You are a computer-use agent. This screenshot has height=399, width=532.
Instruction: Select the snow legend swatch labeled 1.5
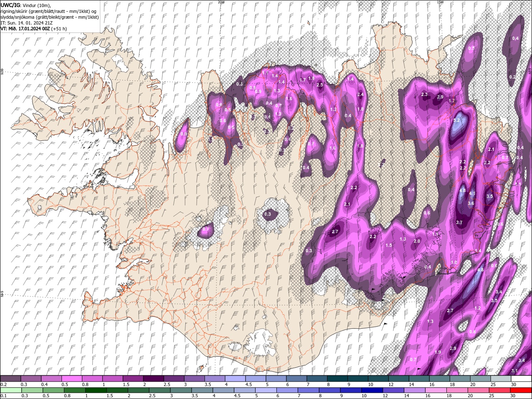pos(133,379)
